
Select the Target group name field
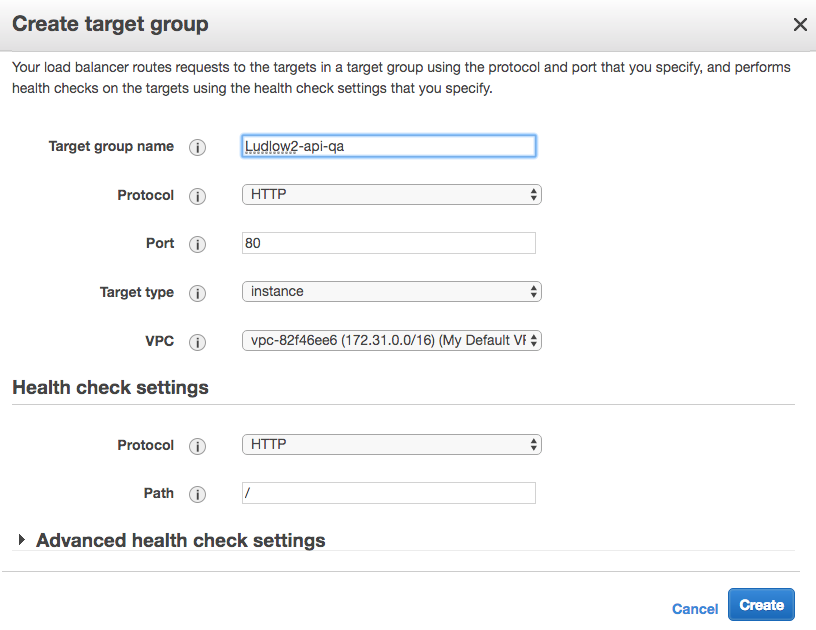pos(388,145)
